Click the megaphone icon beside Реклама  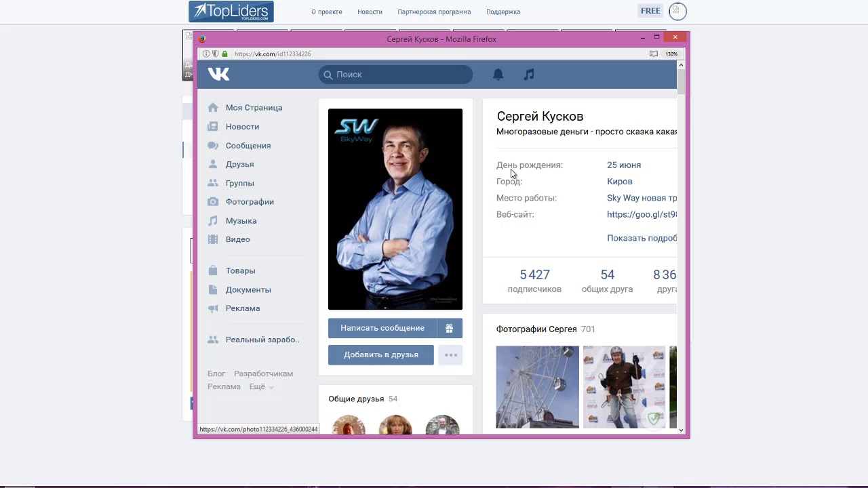pyautogui.click(x=213, y=308)
